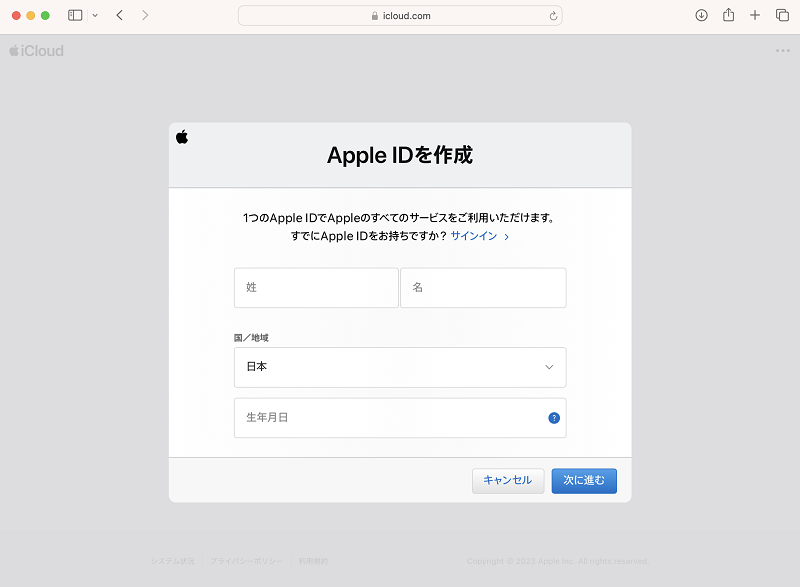Open the 利用規約 footer link
The height and width of the screenshot is (587, 800).
coord(313,561)
